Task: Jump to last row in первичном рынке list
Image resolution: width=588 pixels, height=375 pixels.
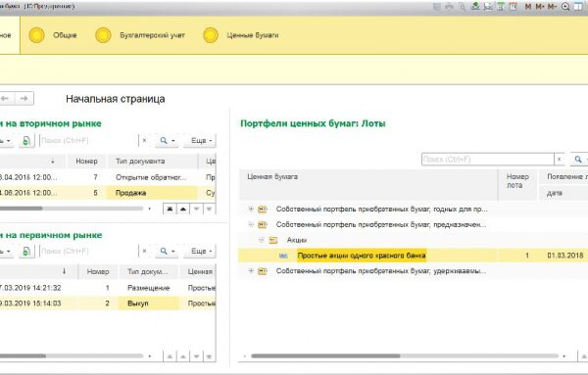Action: [x=210, y=356]
